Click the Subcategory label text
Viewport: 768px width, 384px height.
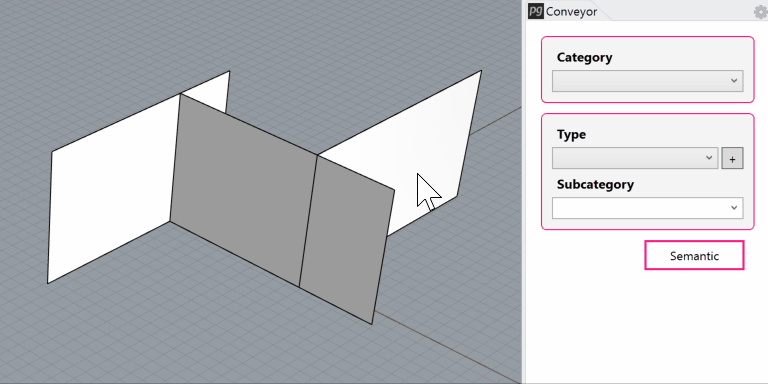tap(595, 184)
